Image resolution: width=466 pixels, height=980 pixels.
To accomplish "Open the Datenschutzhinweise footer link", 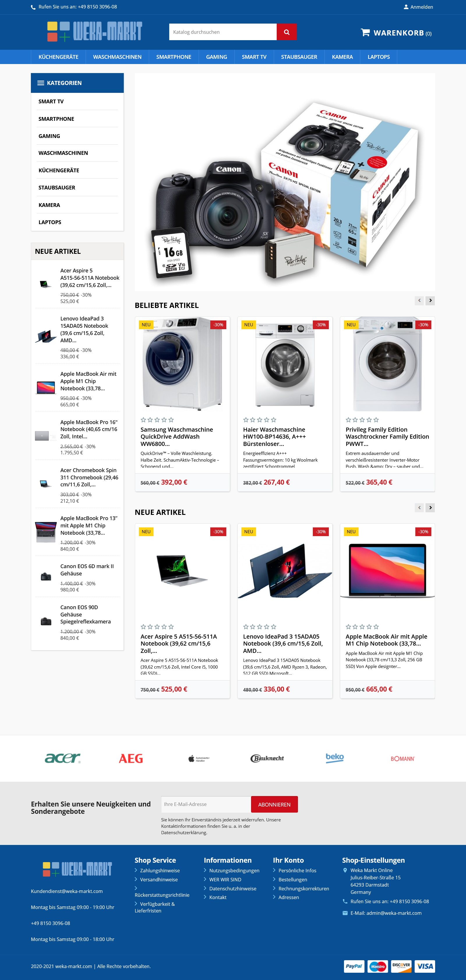I will 233,888.
